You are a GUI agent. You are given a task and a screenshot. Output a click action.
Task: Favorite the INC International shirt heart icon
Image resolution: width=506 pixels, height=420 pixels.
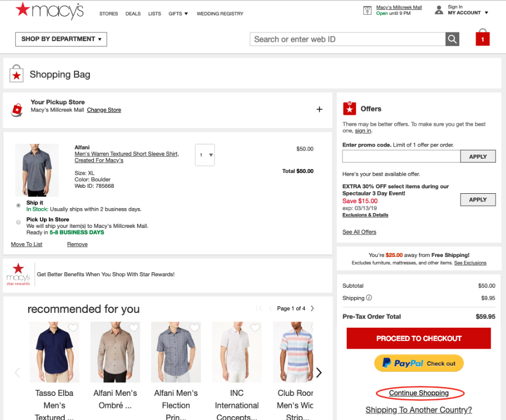tap(255, 328)
